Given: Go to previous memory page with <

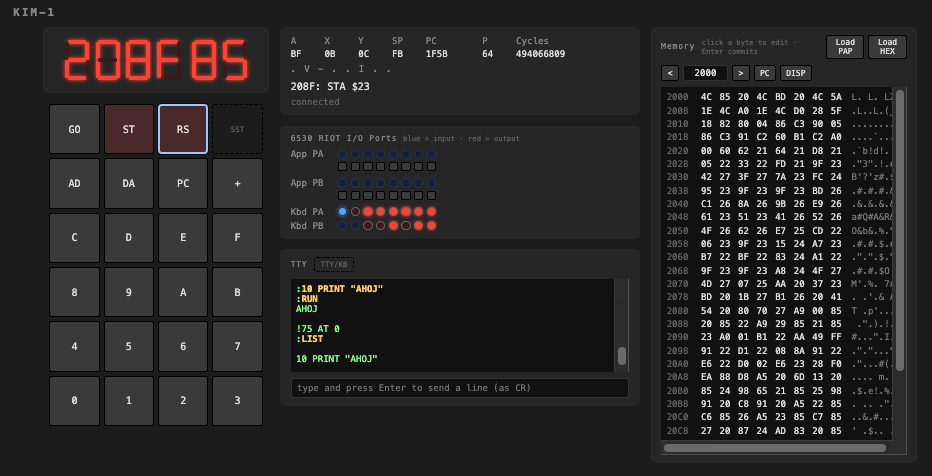Looking at the screenshot, I should pos(670,73).
